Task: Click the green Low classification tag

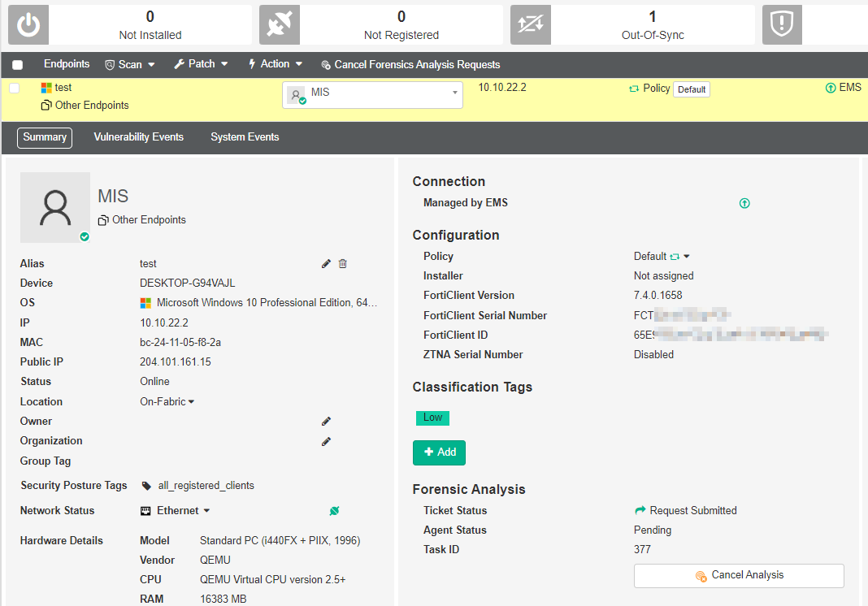Action: [x=432, y=418]
